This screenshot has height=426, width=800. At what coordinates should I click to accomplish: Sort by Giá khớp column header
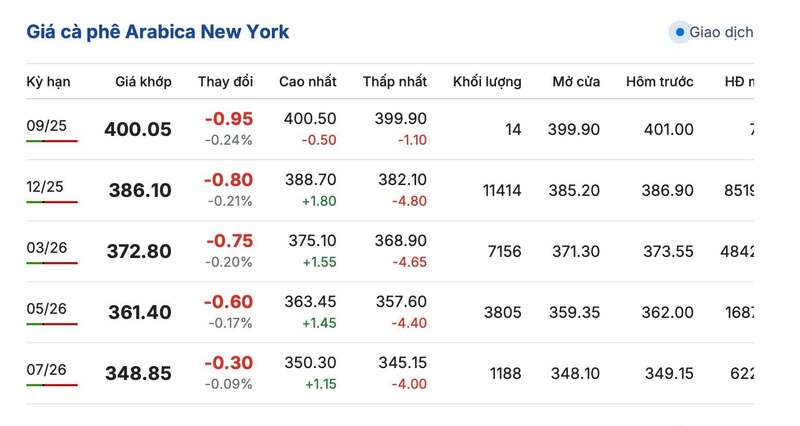click(x=143, y=81)
